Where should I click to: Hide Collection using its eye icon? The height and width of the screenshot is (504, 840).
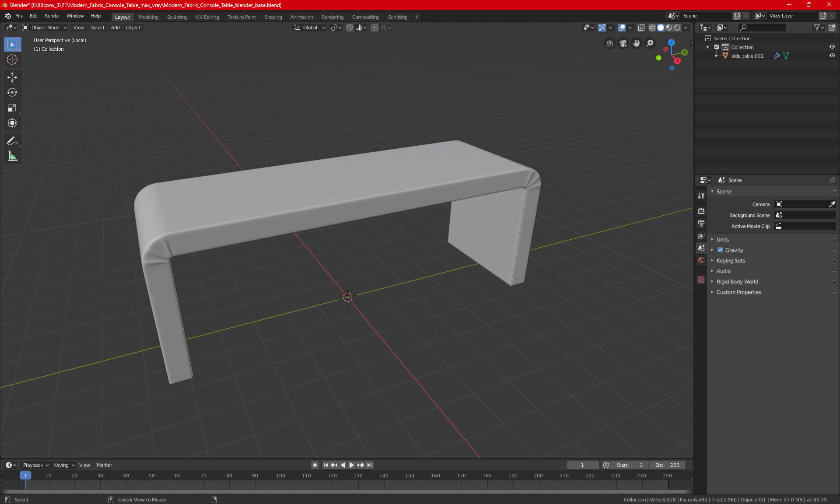[832, 47]
